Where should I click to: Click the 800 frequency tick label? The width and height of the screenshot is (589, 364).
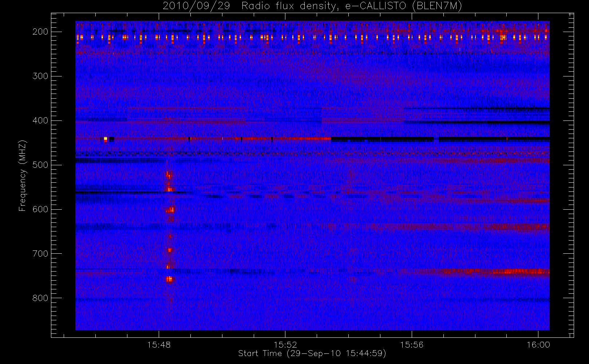pos(40,298)
